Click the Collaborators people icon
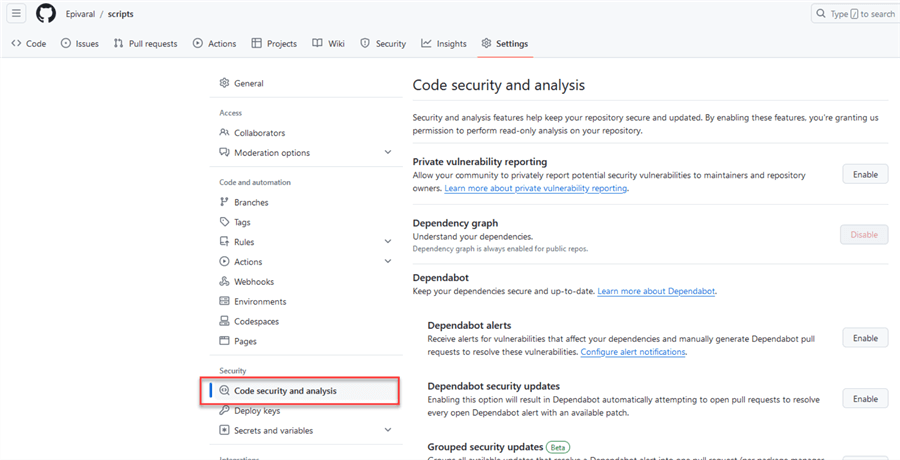 pyautogui.click(x=224, y=133)
